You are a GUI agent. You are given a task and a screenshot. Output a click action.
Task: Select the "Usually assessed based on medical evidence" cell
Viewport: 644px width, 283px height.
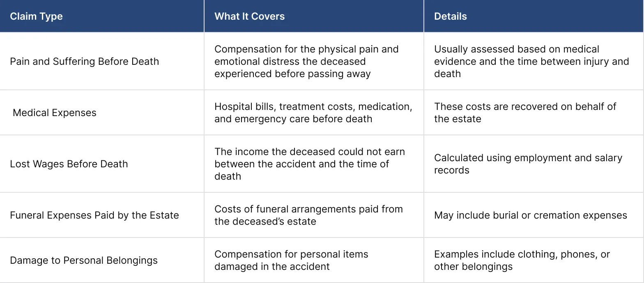click(x=531, y=62)
